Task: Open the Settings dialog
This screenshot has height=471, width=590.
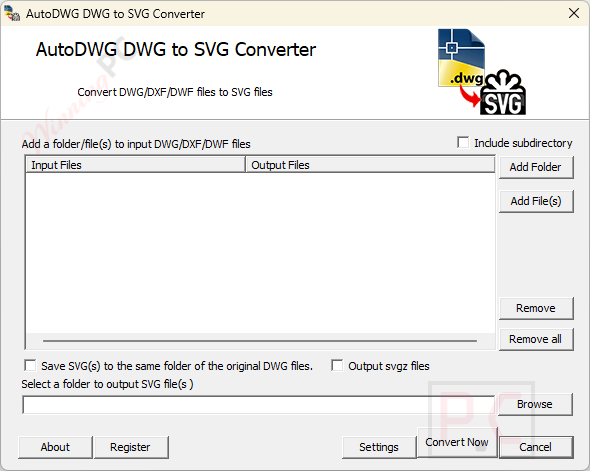Action: pyautogui.click(x=379, y=447)
